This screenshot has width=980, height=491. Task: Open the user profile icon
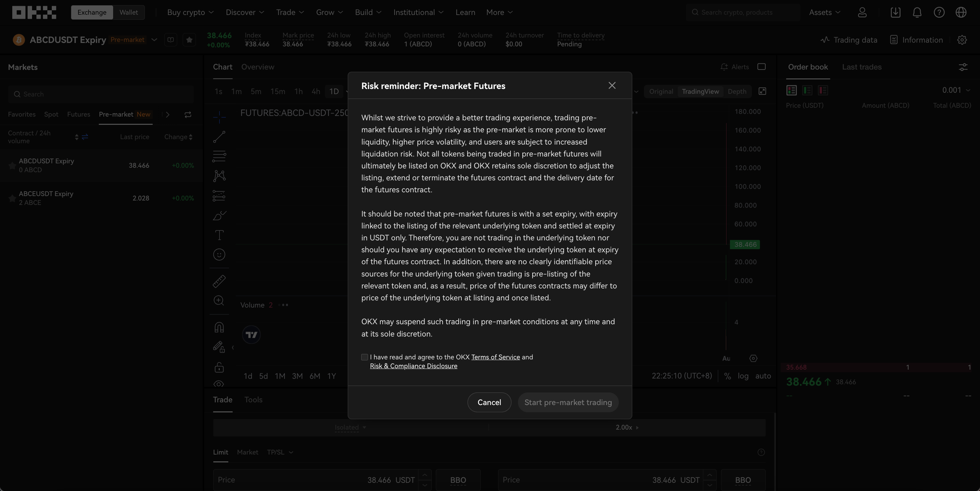click(862, 12)
